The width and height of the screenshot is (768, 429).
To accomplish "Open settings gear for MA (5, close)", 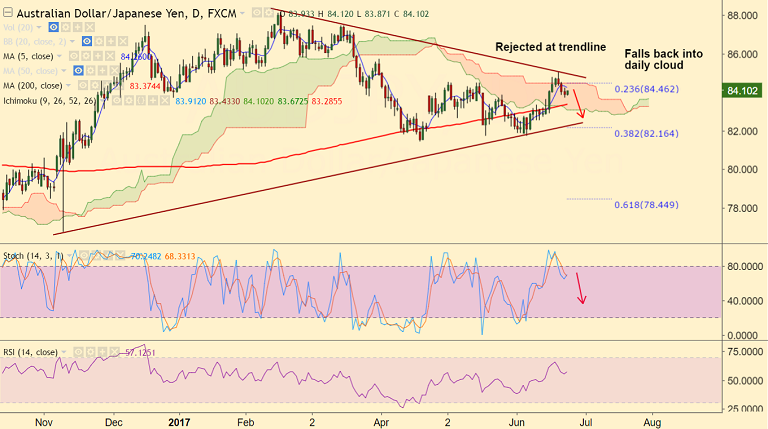I will click(x=86, y=56).
